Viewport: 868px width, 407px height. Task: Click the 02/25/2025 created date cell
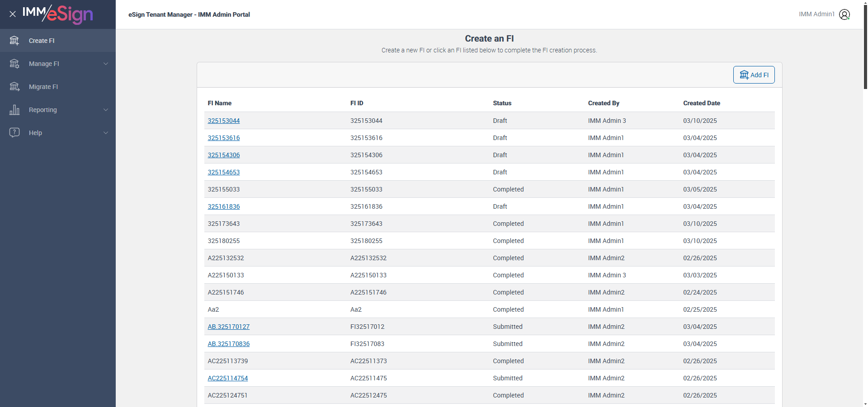point(700,309)
